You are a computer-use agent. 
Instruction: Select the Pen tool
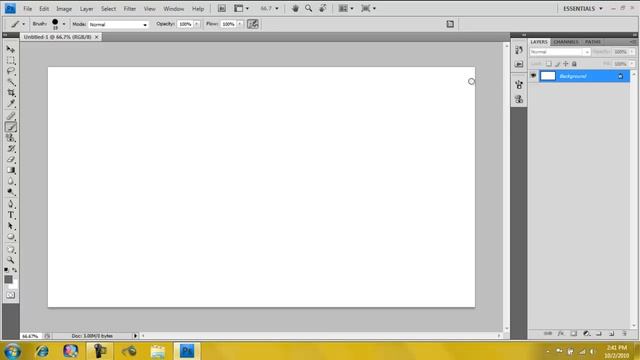tap(11, 204)
